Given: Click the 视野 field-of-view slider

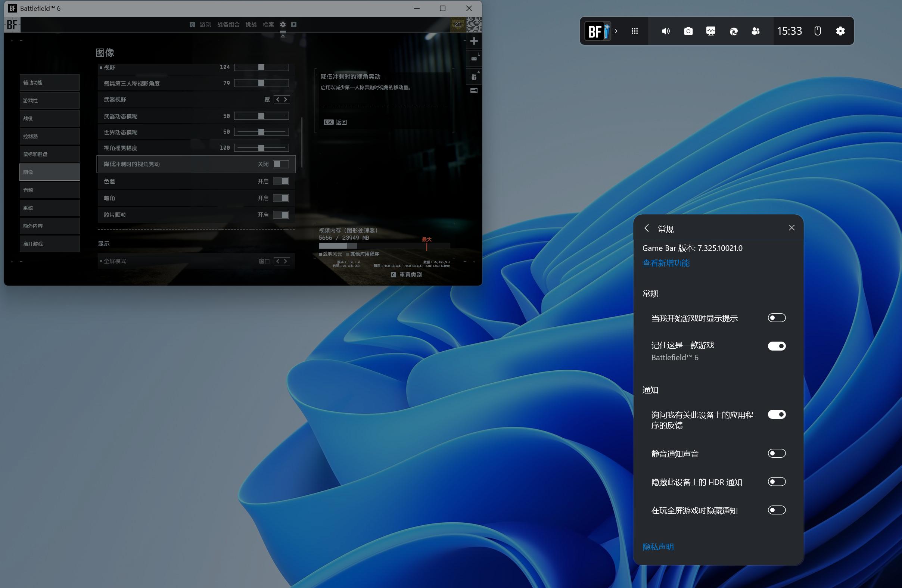Looking at the screenshot, I should pos(261,67).
